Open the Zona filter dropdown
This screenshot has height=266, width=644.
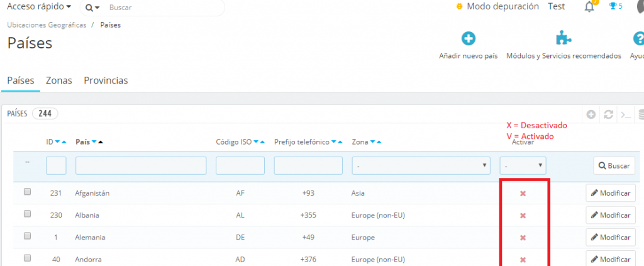[421, 165]
